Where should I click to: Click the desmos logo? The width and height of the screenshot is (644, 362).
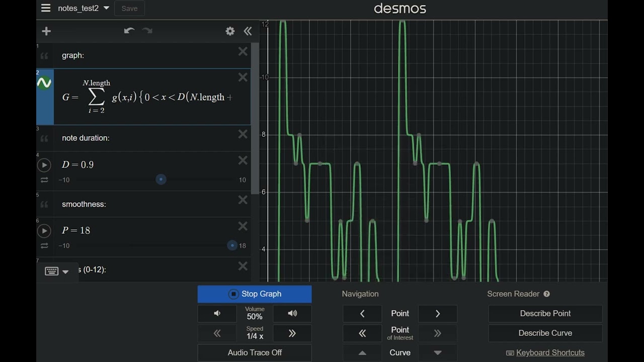[400, 9]
